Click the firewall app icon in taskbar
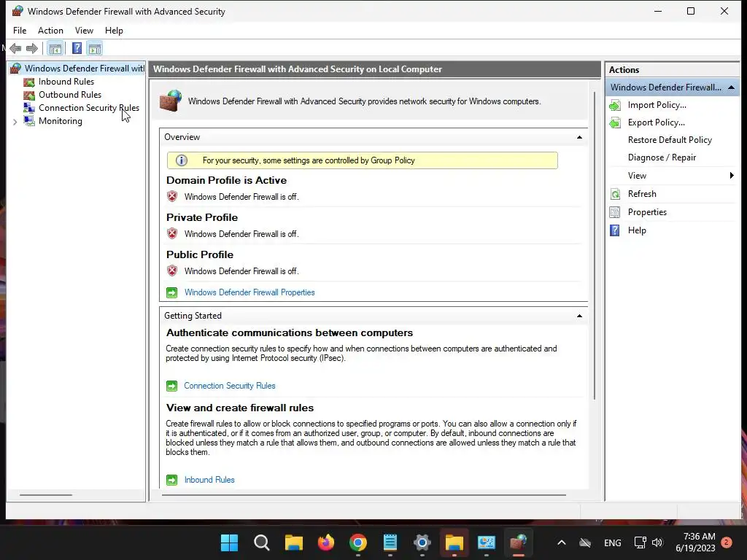The width and height of the screenshot is (747, 560). point(519,542)
